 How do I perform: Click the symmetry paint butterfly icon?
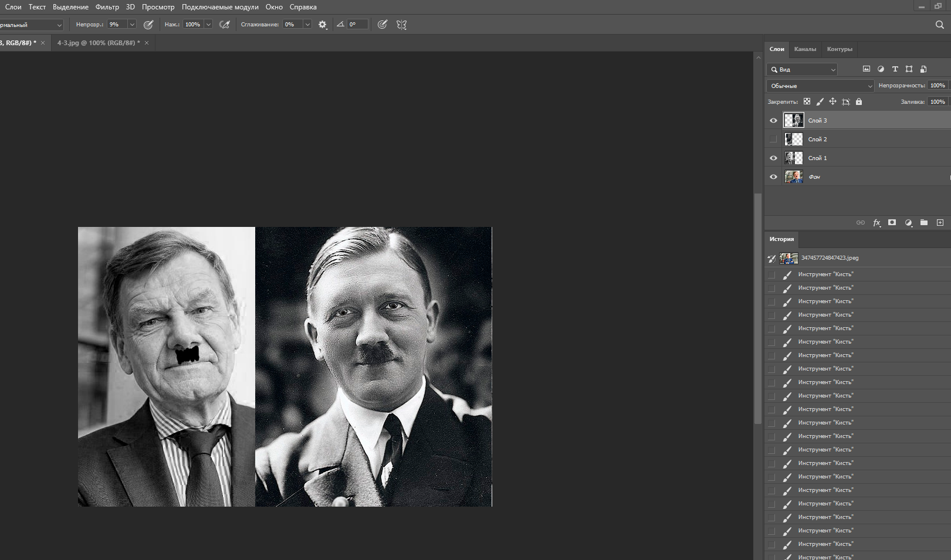point(401,25)
